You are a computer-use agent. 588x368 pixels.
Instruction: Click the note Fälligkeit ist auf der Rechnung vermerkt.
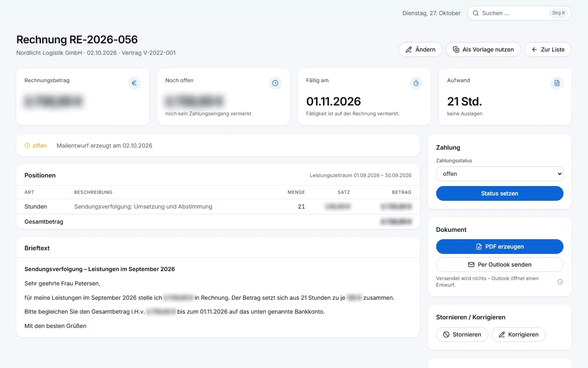click(353, 114)
